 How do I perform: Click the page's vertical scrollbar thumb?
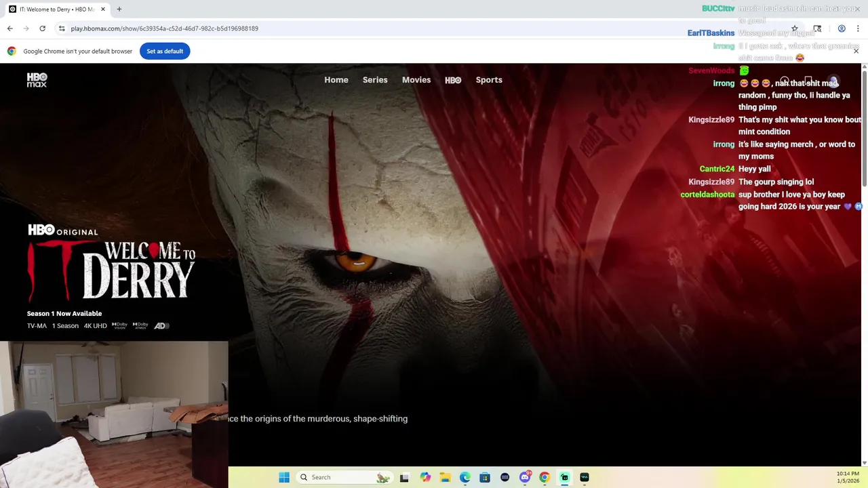(x=865, y=128)
